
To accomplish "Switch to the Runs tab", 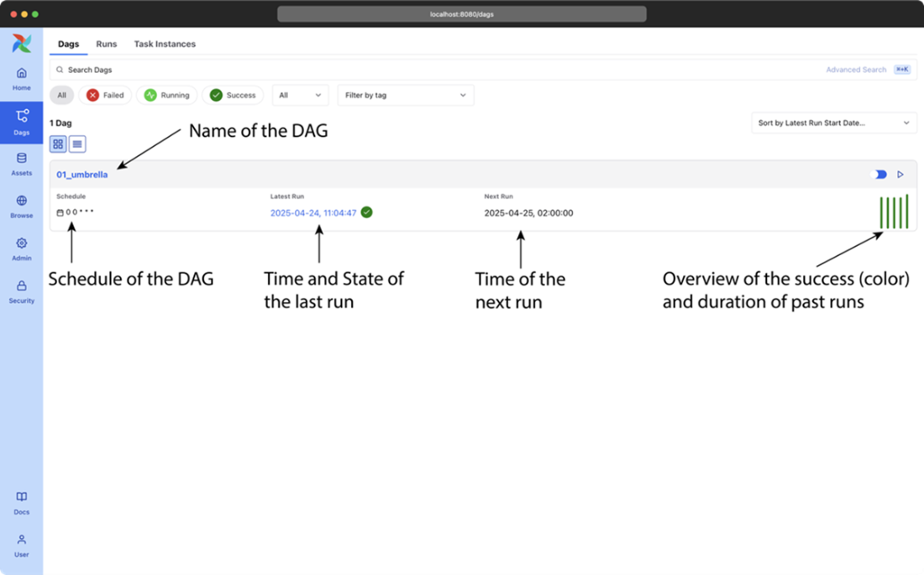I will [107, 44].
